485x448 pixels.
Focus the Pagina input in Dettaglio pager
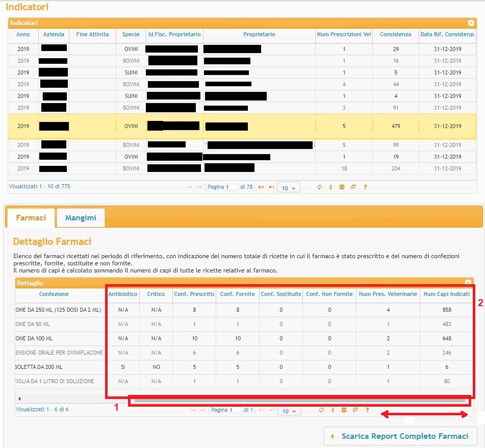coord(236,410)
